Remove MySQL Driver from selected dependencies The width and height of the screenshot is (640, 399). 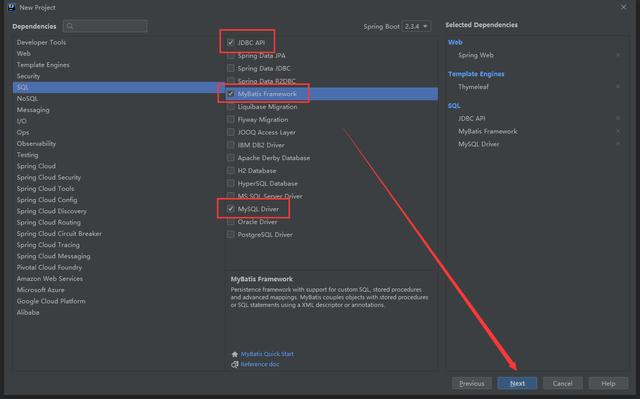click(x=618, y=144)
